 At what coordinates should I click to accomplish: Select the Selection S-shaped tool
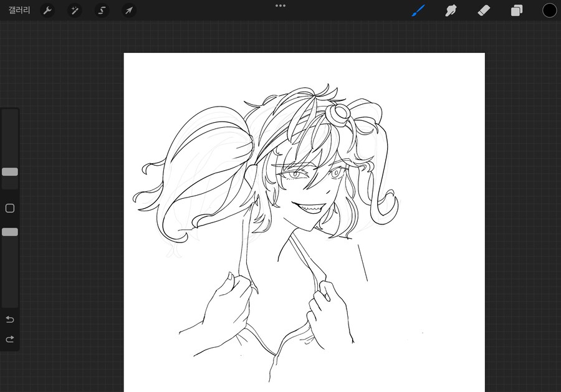click(102, 11)
